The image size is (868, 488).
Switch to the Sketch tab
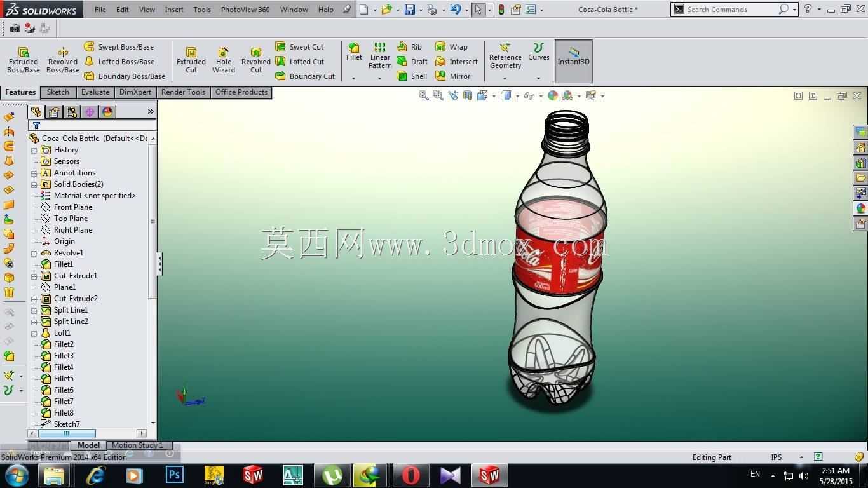(x=58, y=93)
